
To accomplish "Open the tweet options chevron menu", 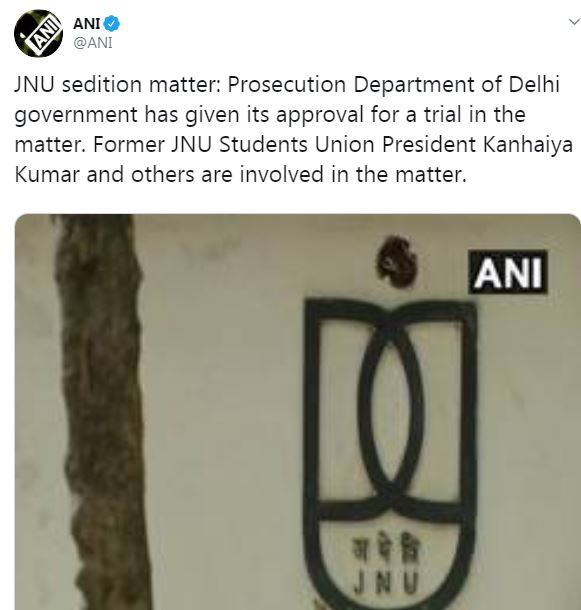I will pos(574,22).
